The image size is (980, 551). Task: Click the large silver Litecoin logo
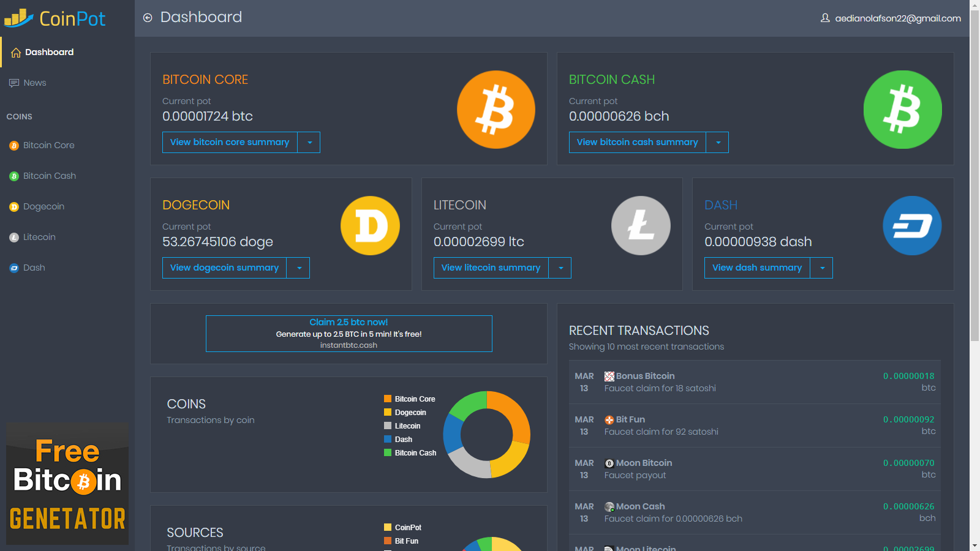pyautogui.click(x=641, y=225)
